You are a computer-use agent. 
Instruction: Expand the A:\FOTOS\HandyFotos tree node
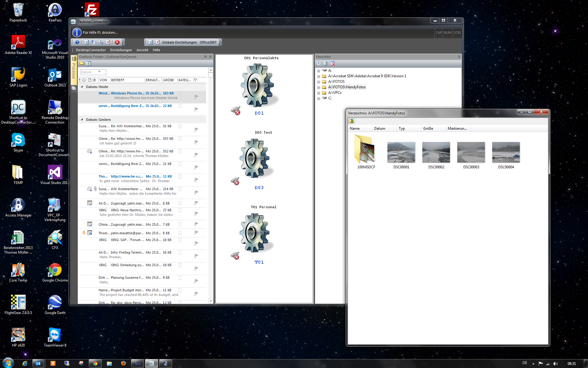point(318,87)
